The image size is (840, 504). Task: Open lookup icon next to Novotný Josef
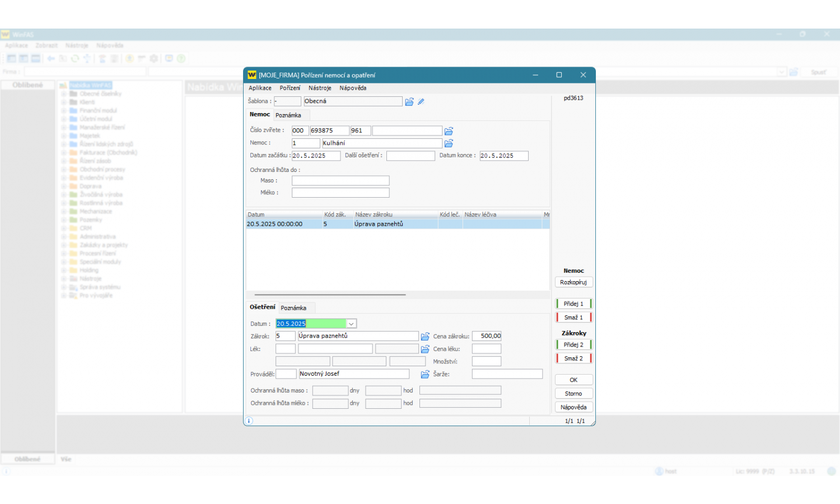(425, 374)
